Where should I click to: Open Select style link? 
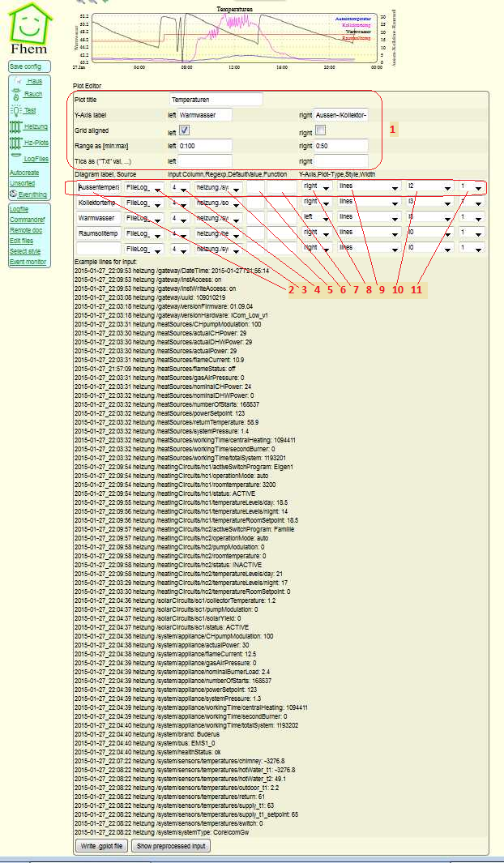25,251
